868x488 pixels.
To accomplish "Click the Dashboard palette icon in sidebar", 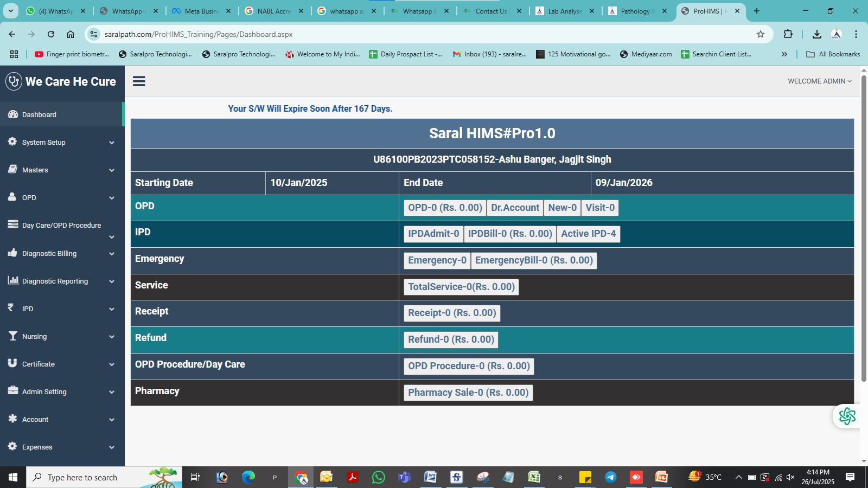I will (x=13, y=114).
